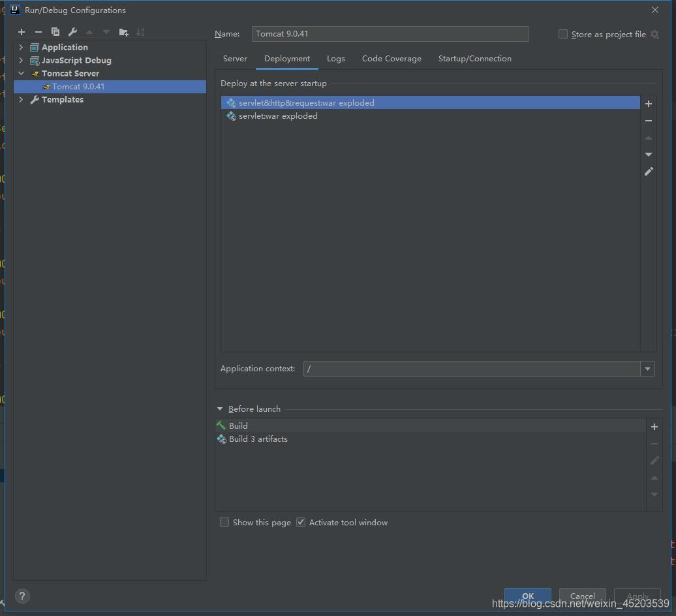Create new folder in configurations toolbar
The height and width of the screenshot is (616, 676).
[124, 33]
